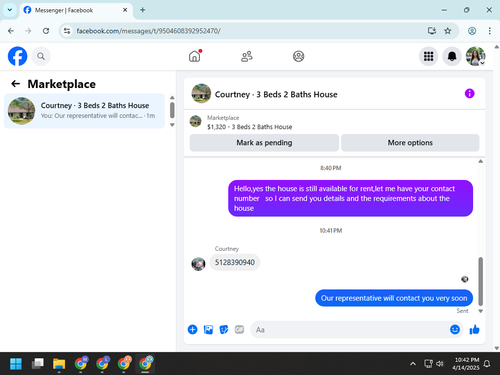The image size is (500, 375).
Task: Go back from Marketplace using arrow
Action: point(15,84)
